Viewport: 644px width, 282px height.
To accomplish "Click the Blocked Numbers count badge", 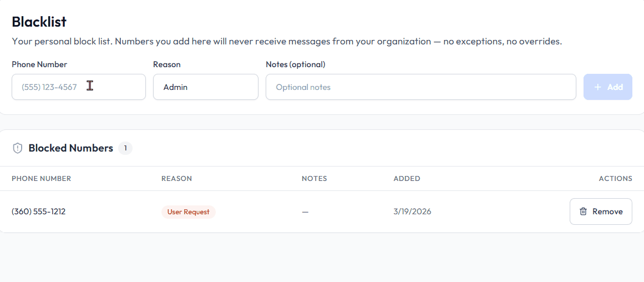I will 125,148.
